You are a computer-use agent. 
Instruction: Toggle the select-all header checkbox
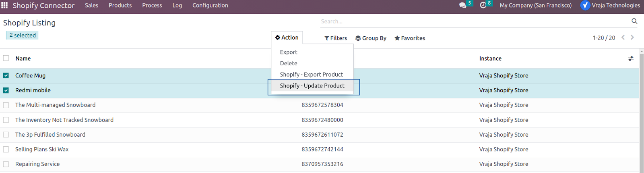6,58
